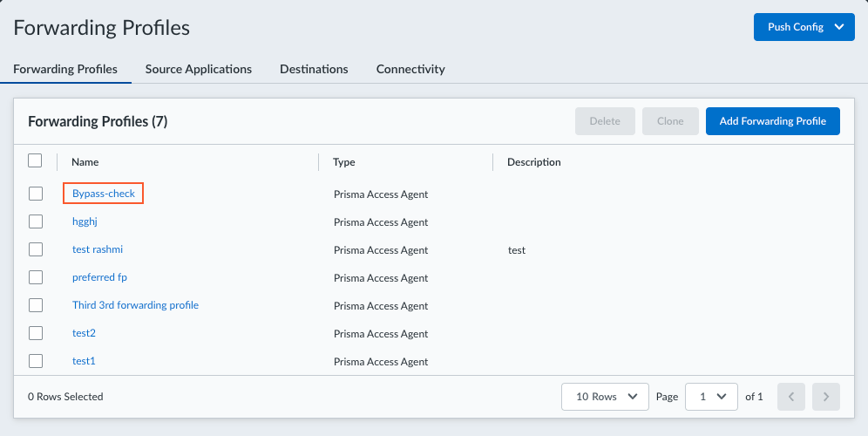Screen dimensions: 868x436
Task: Check the test1 row checkbox
Action: (x=36, y=361)
